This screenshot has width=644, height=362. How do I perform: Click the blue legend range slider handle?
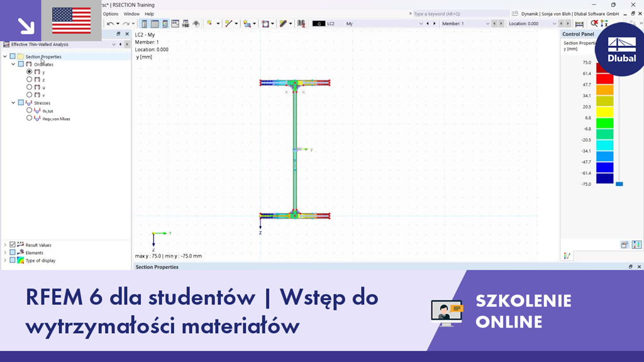click(x=619, y=184)
